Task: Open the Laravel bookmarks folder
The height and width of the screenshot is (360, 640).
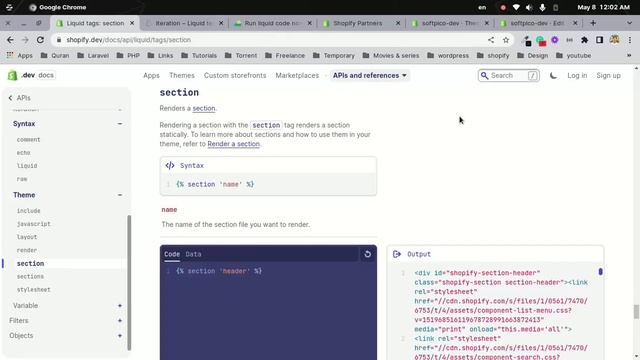Action: pyautogui.click(x=93, y=55)
